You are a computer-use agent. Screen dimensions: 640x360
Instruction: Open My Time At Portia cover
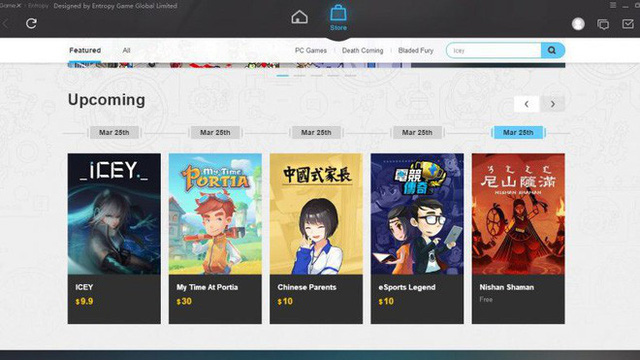215,214
